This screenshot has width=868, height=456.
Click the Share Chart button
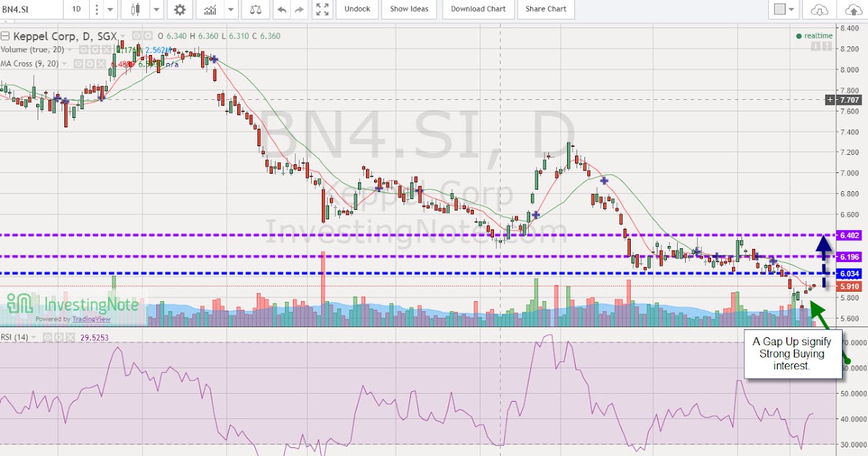(x=546, y=9)
